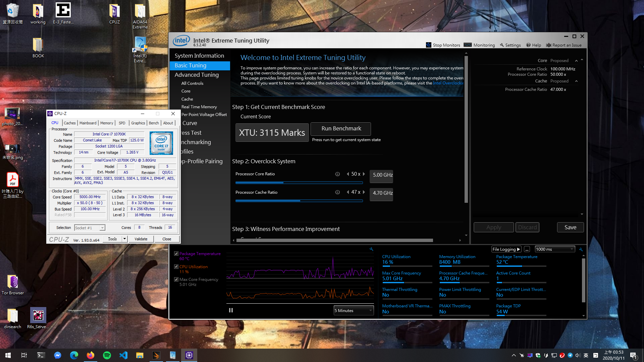Image resolution: width=644 pixels, height=362 pixels.
Task: Open the Windows Start menu
Action: tap(8, 355)
